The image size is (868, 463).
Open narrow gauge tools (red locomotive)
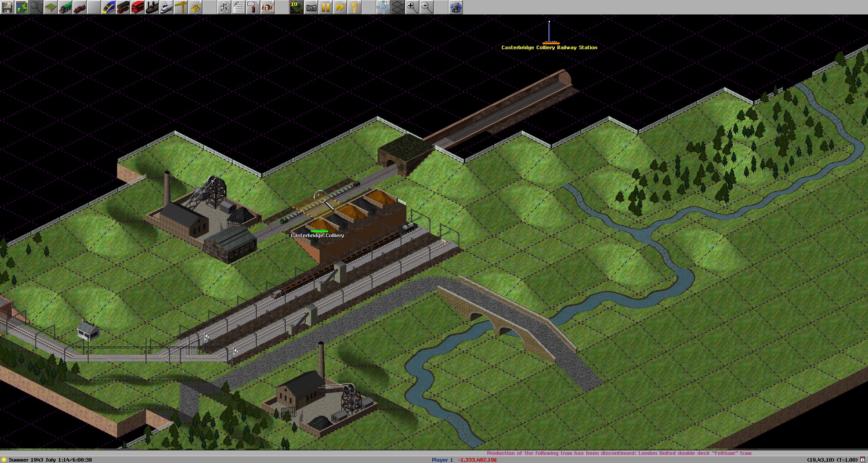tap(80, 7)
